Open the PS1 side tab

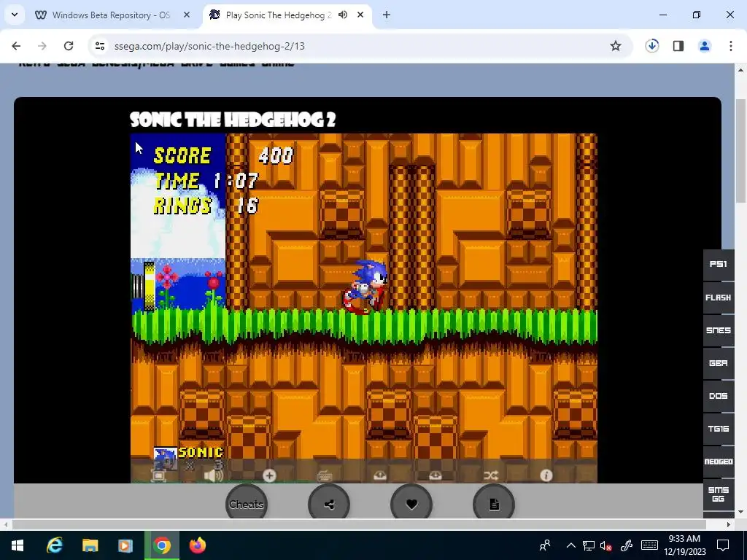coord(719,264)
